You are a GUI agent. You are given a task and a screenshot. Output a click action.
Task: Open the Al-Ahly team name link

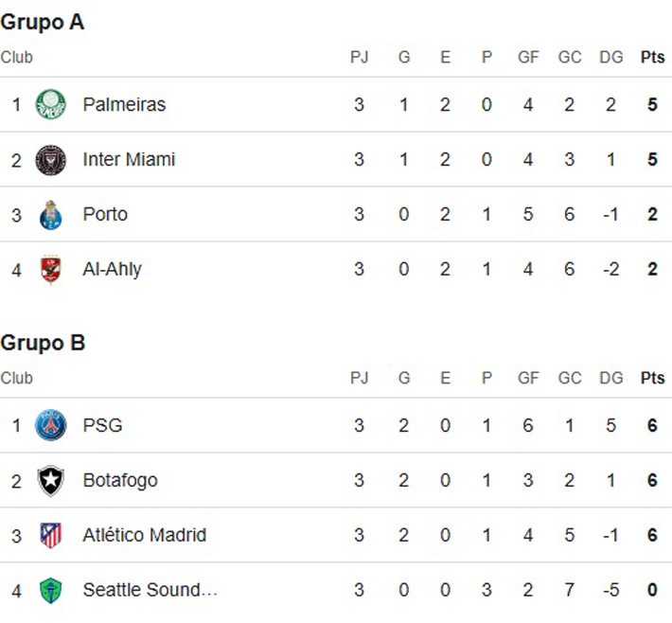pos(112,269)
